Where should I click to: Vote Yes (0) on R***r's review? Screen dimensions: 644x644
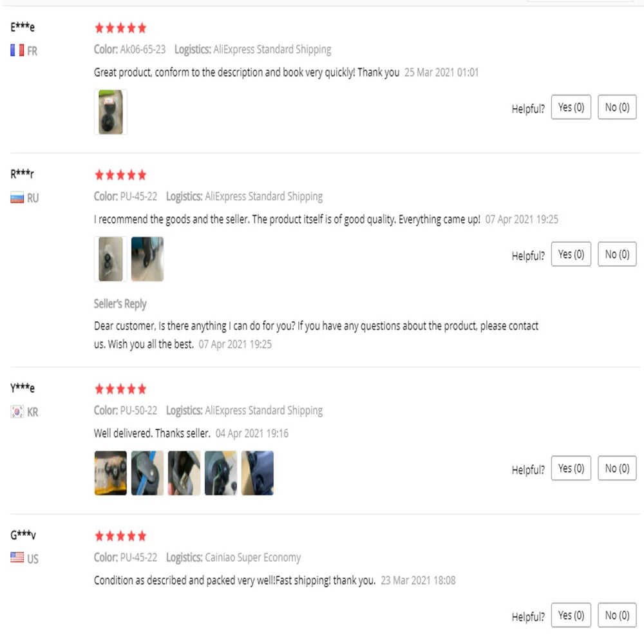[571, 254]
